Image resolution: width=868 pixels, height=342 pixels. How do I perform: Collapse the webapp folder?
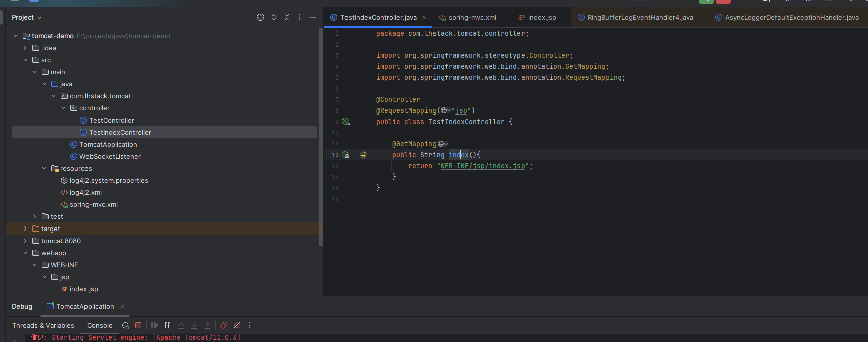25,253
